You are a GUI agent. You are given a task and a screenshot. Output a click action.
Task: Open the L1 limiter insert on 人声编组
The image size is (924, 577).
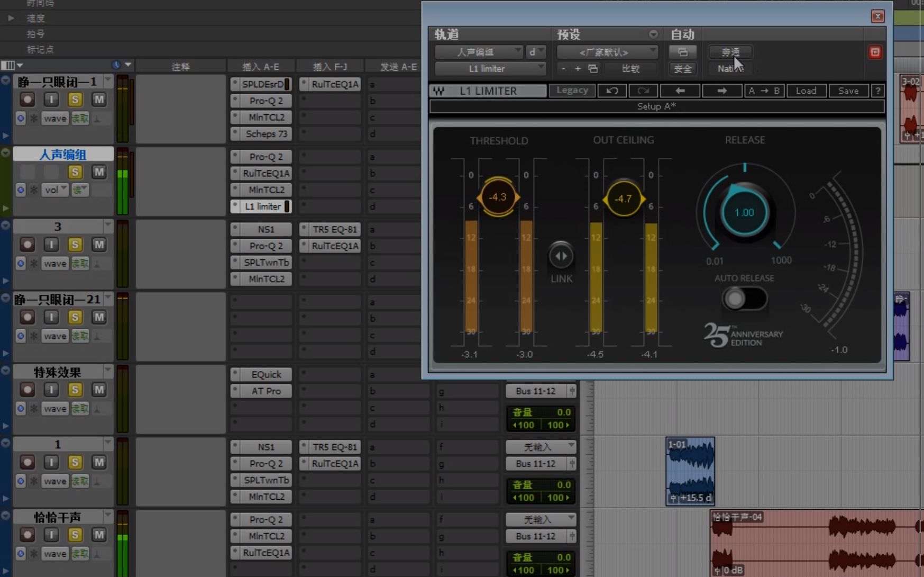(x=261, y=206)
